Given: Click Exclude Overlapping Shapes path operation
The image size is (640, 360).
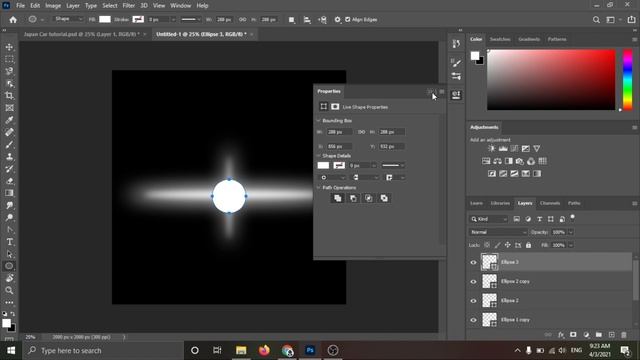Looking at the screenshot, I should [x=384, y=198].
